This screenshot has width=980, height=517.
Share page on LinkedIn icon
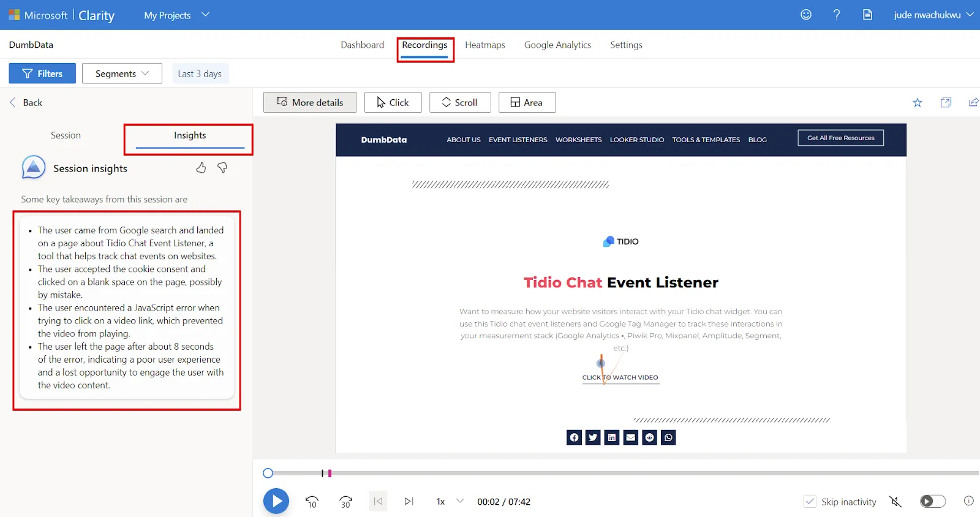click(612, 437)
